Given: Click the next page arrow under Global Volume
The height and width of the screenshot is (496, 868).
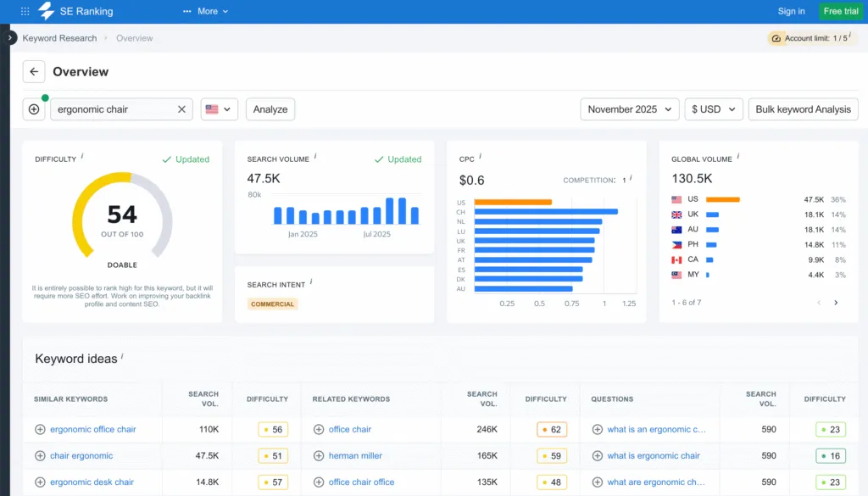Looking at the screenshot, I should click(836, 302).
